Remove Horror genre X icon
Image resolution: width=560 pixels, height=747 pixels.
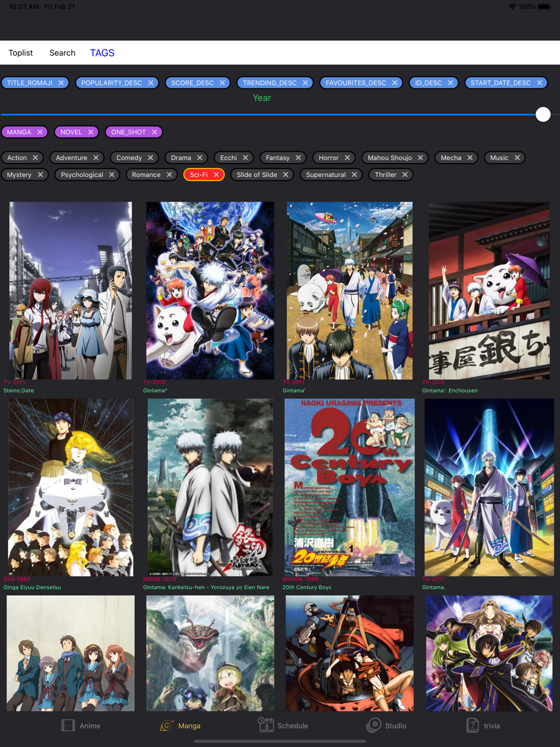[x=347, y=158]
